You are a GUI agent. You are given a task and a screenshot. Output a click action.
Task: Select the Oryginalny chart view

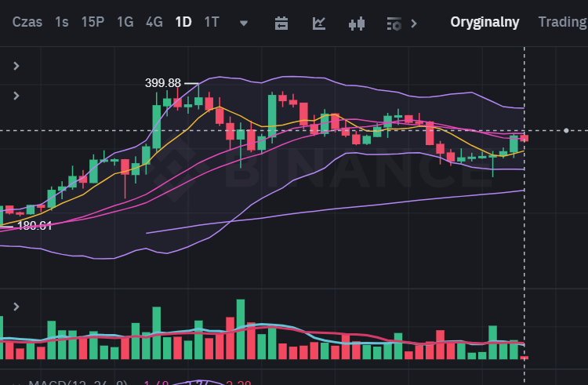[x=485, y=22]
